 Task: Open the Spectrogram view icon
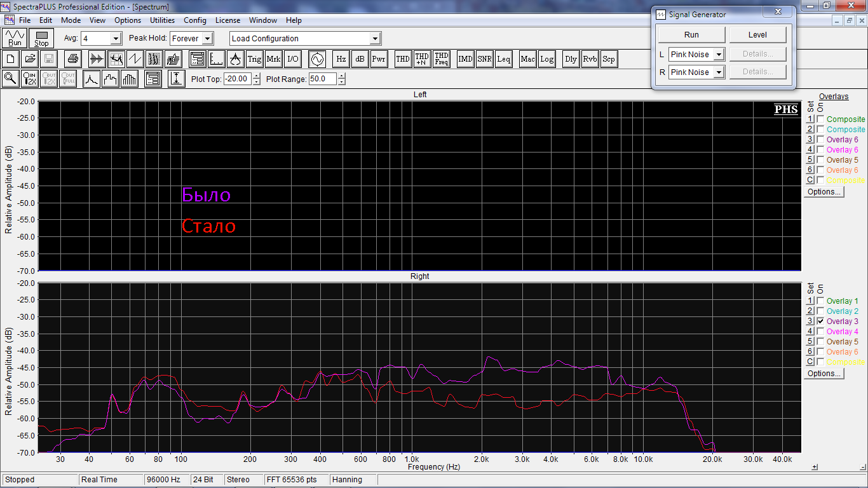(154, 59)
